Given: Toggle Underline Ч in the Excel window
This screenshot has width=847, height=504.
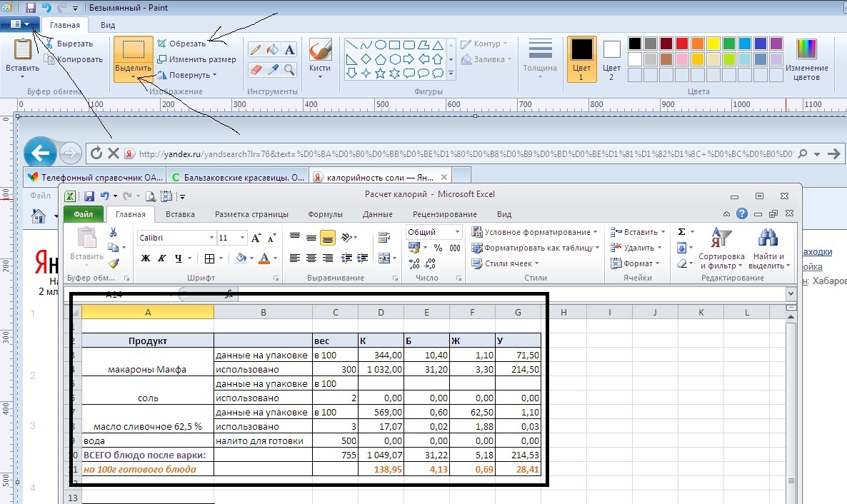Looking at the screenshot, I should tap(179, 258).
